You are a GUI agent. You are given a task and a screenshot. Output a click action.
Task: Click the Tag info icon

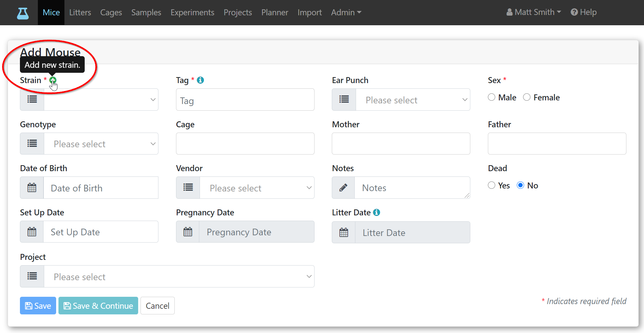pos(200,80)
